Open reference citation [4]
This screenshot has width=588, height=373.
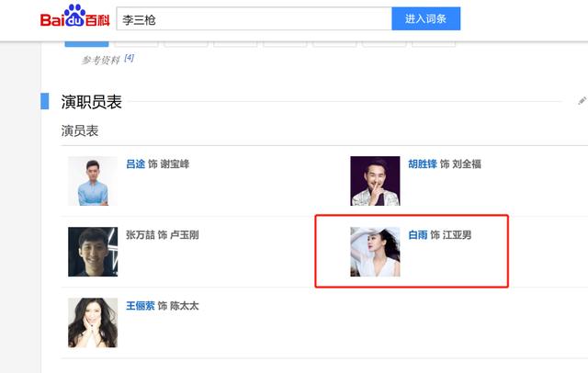tap(129, 58)
